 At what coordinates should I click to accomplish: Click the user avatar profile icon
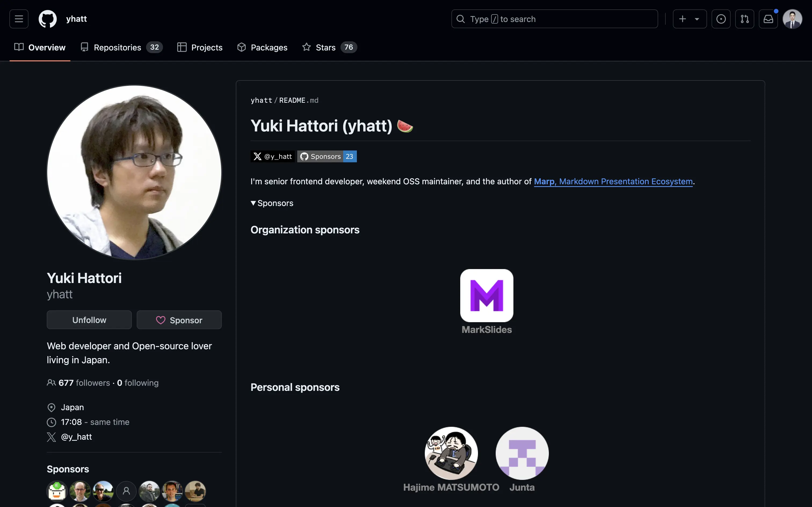tap(793, 19)
